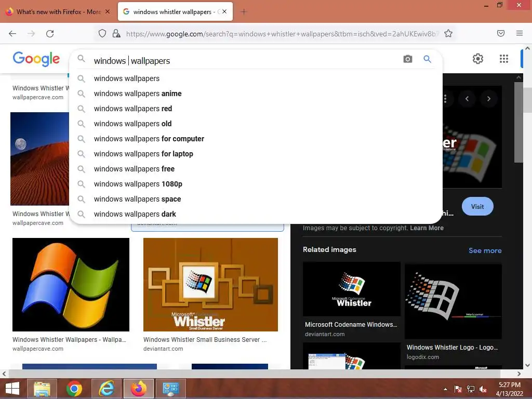Image resolution: width=532 pixels, height=399 pixels.
Task: Click the taskbar clock showing 5:27 PM
Action: click(x=509, y=389)
